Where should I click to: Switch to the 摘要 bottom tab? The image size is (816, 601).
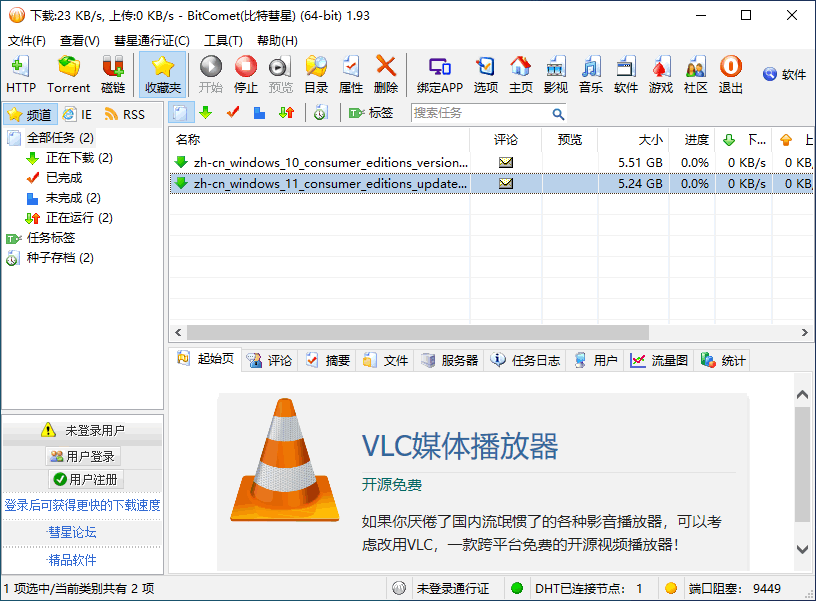pyautogui.click(x=327, y=360)
